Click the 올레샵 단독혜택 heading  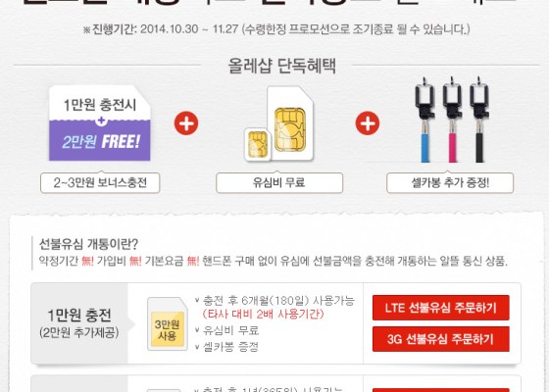[x=282, y=66]
